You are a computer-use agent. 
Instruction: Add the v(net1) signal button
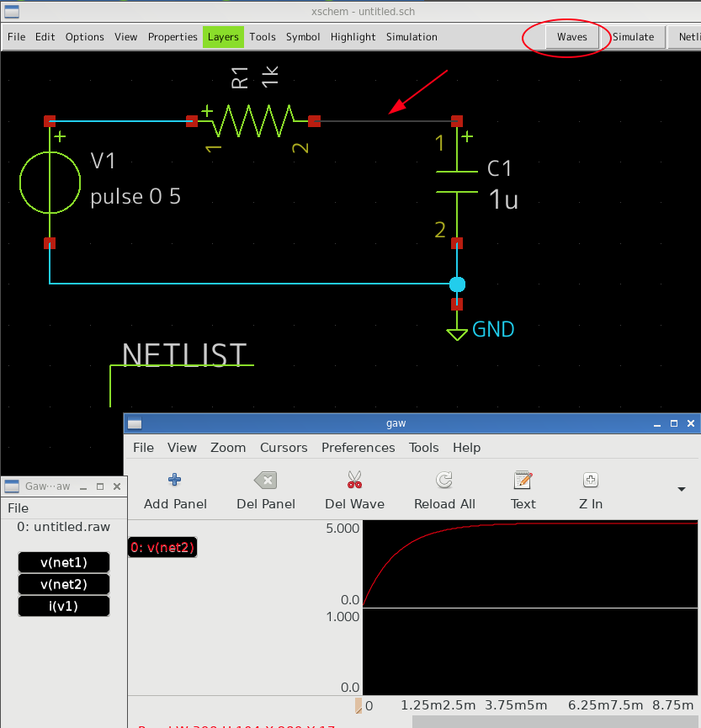(x=64, y=563)
